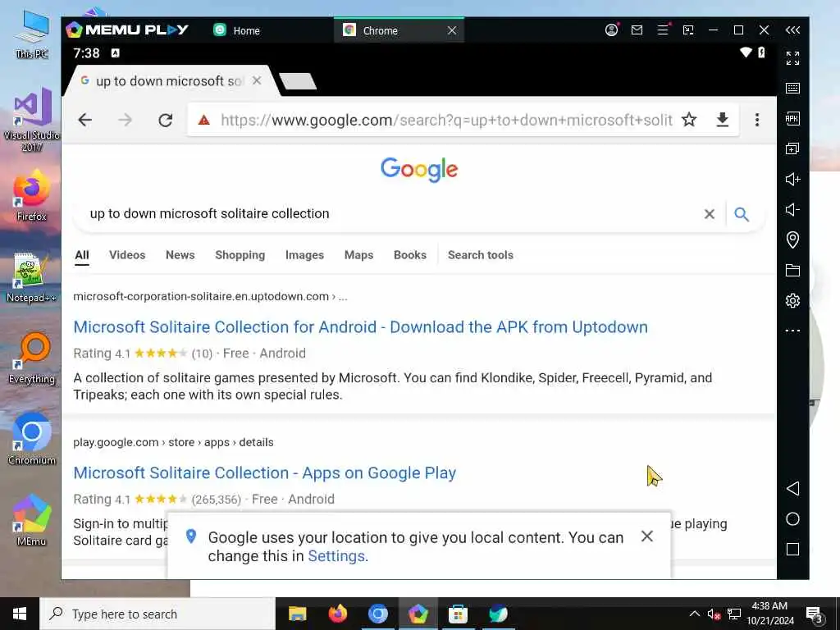This screenshot has width=840, height=630.
Task: Click the Google logo
Action: tap(419, 170)
